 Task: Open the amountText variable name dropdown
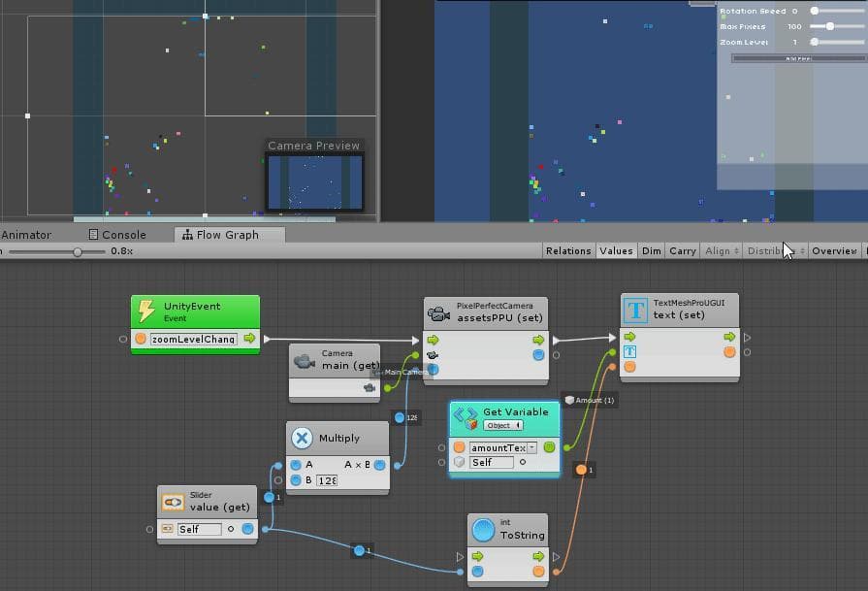point(532,447)
